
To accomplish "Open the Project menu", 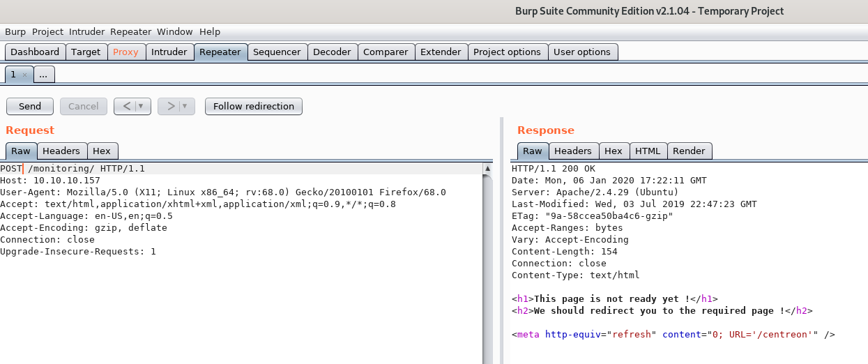I will 47,31.
